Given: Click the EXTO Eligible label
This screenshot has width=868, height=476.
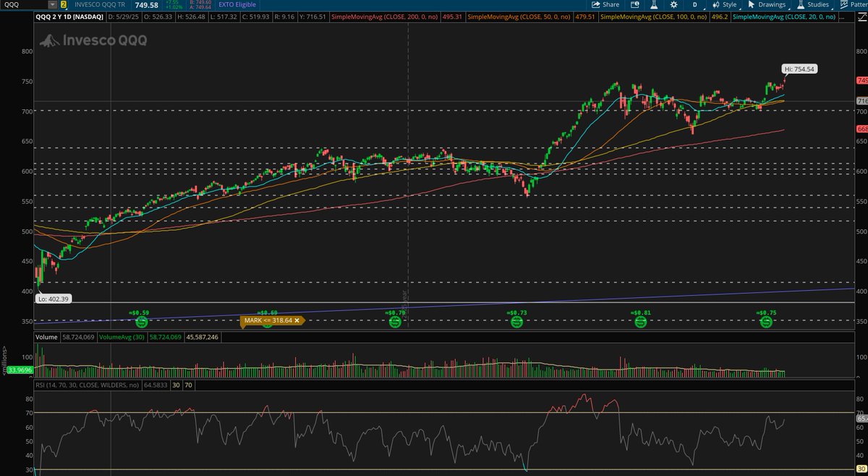Looking at the screenshot, I should (x=236, y=4).
